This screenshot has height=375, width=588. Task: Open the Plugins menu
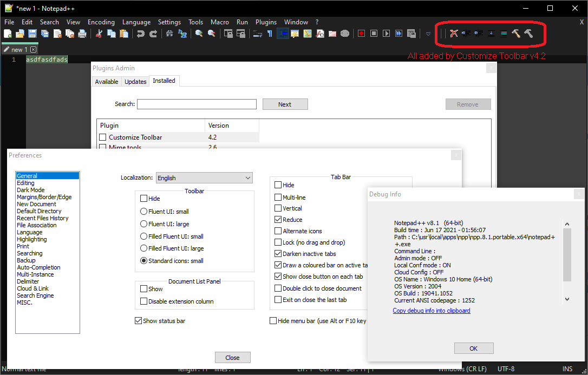266,22
